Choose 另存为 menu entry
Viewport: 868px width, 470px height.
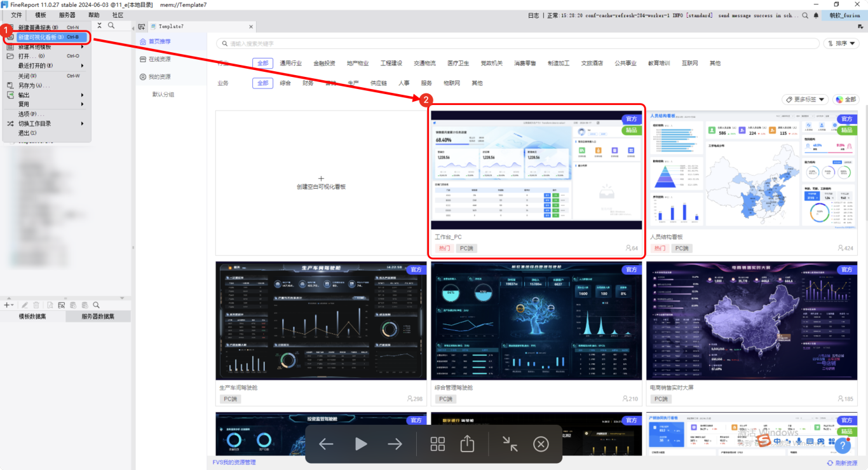pyautogui.click(x=47, y=85)
